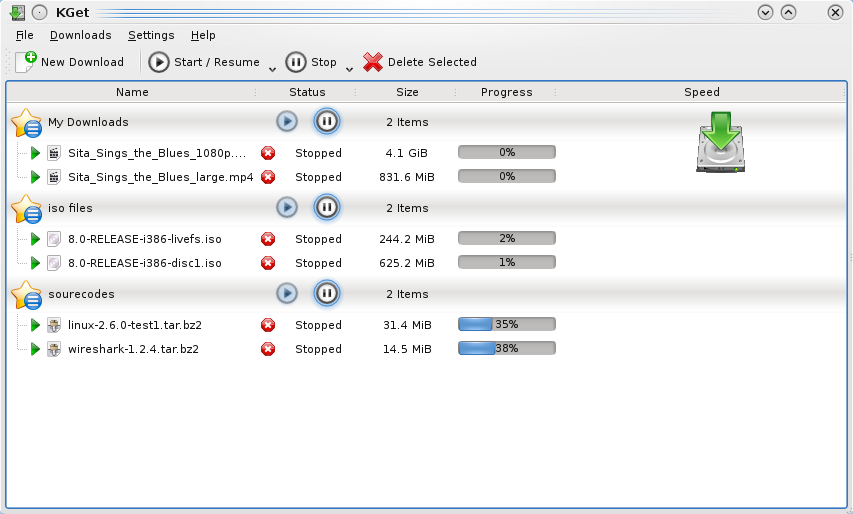
Task: Select the My Downloads group star icon
Action: 26,123
